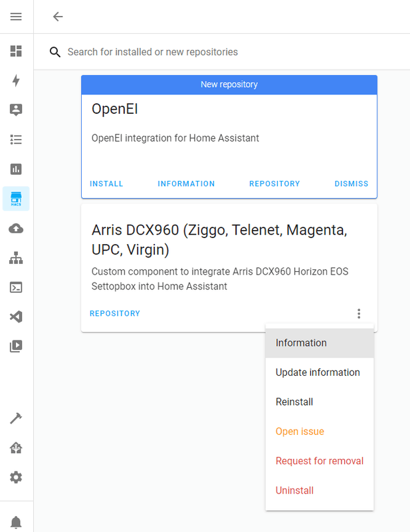Image resolution: width=410 pixels, height=532 pixels.
Task: Open the Media browser play icon
Action: point(16,346)
